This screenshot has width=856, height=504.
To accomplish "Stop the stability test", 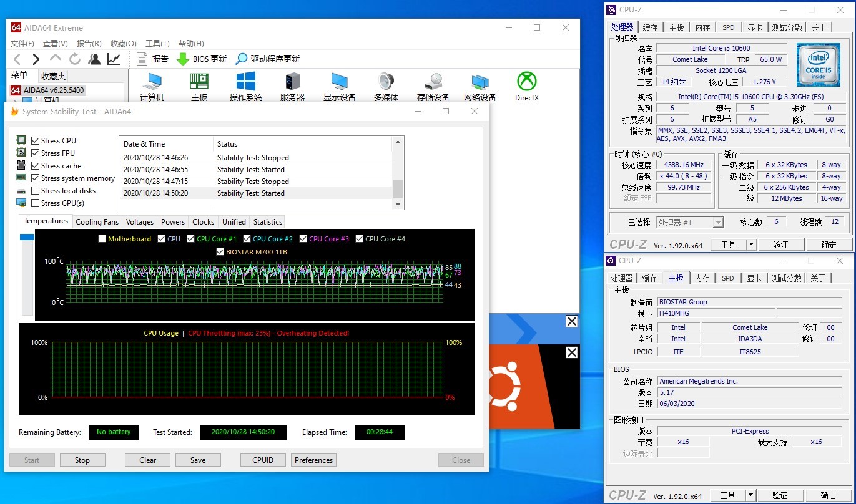I will click(x=82, y=460).
